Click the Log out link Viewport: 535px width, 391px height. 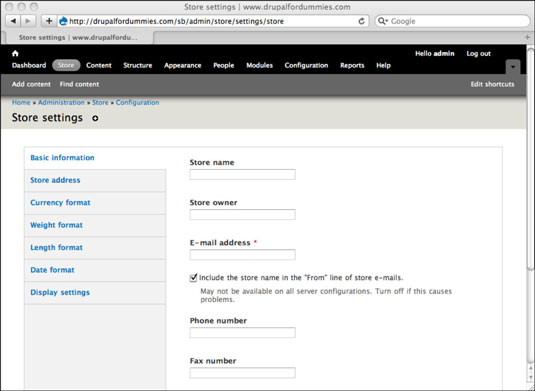click(x=479, y=54)
